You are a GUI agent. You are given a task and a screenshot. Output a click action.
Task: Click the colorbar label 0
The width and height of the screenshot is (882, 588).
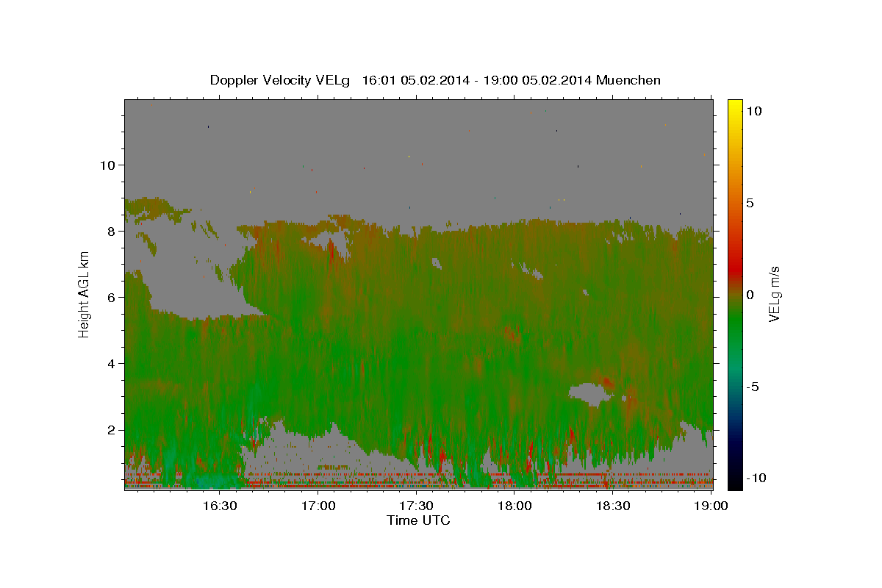750,295
